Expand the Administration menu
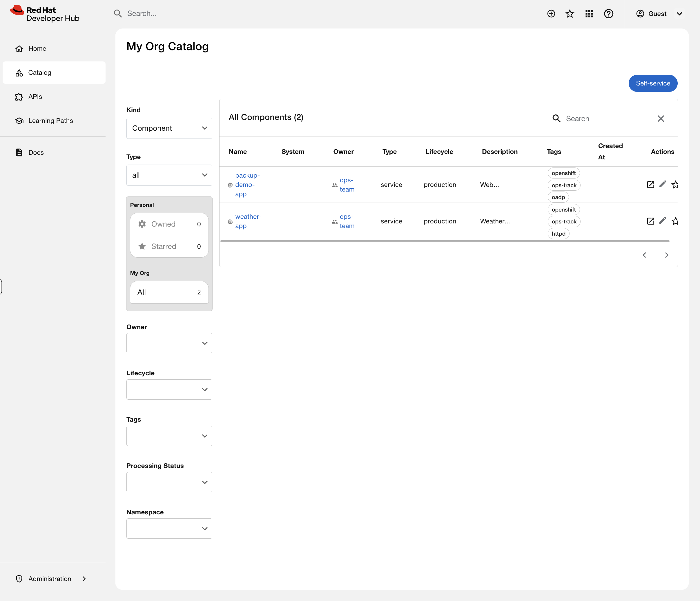 [49, 578]
